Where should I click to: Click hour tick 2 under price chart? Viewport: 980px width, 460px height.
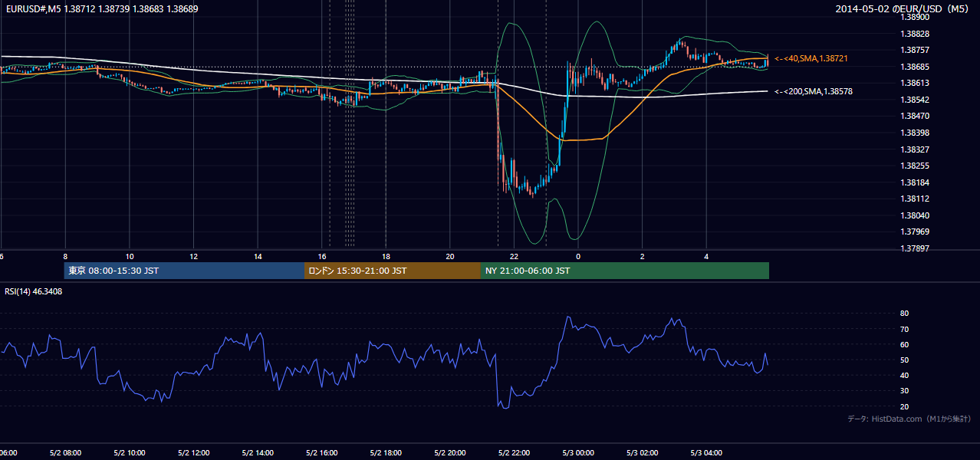coord(643,256)
